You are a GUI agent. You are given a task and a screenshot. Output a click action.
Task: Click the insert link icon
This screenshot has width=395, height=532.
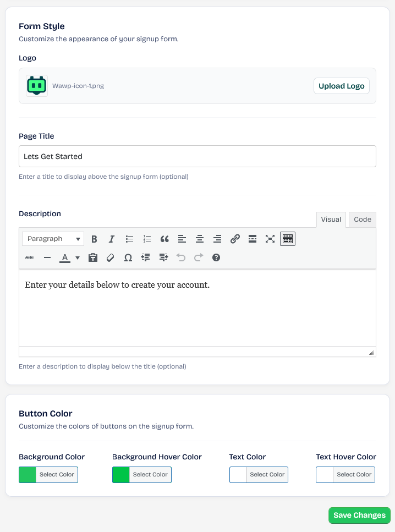(235, 239)
